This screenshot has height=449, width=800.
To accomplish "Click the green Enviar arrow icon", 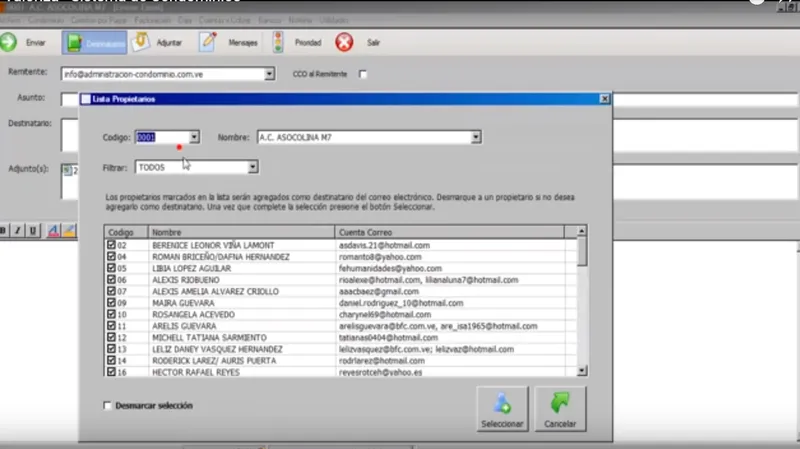I will pos(9,42).
